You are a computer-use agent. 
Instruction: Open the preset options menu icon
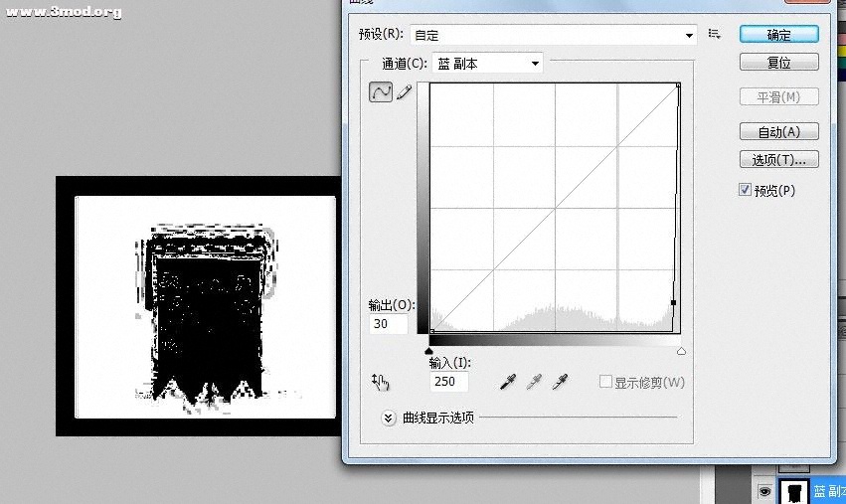[714, 34]
